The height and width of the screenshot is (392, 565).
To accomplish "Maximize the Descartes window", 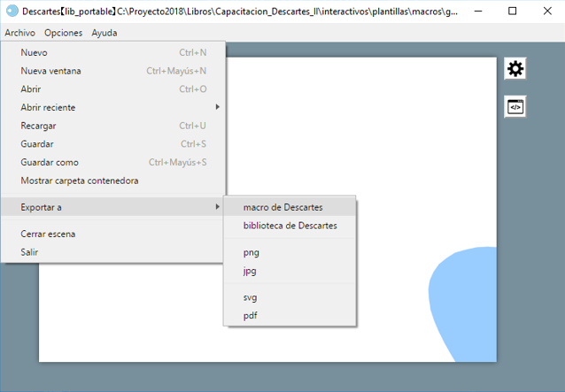I will [512, 12].
